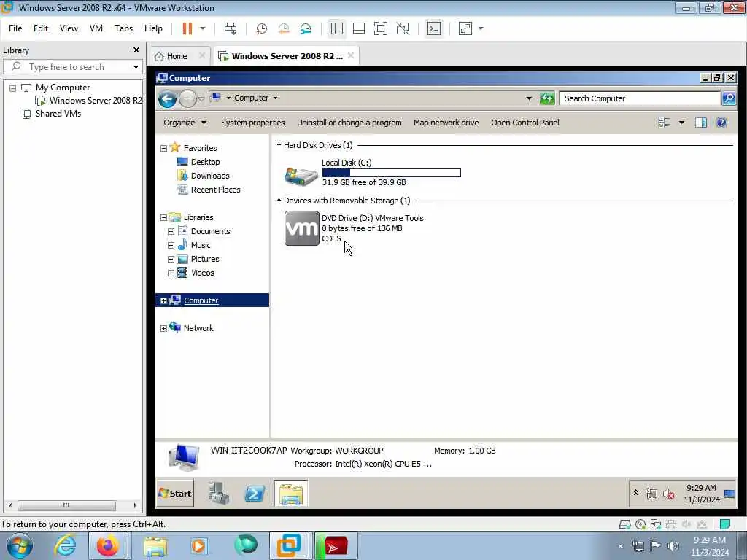Open the VM menu

[96, 28]
